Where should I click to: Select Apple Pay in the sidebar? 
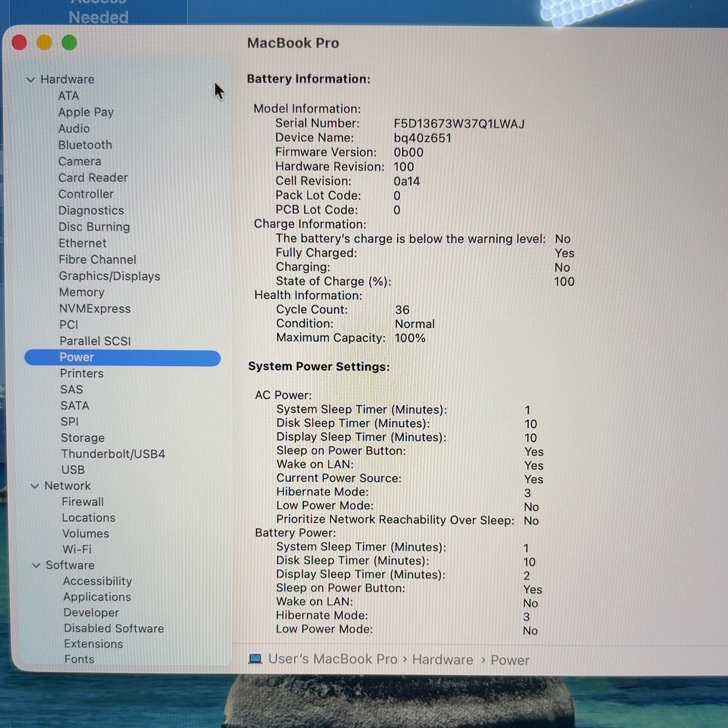(x=86, y=112)
